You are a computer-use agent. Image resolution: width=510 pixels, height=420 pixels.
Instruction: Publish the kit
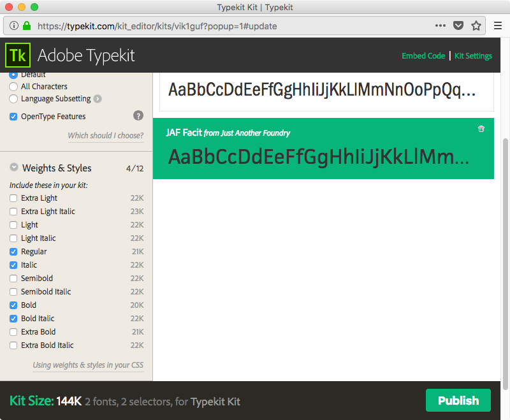[x=458, y=400]
